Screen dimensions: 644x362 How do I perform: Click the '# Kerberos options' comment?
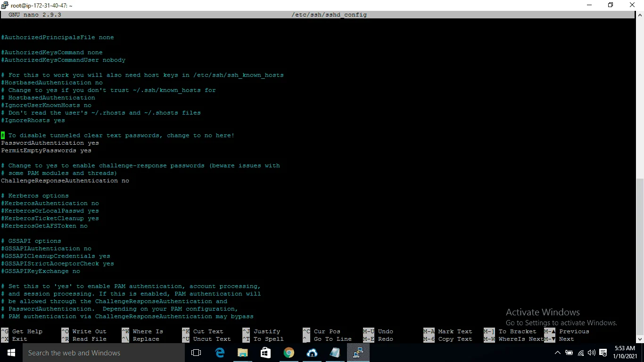[35, 196]
